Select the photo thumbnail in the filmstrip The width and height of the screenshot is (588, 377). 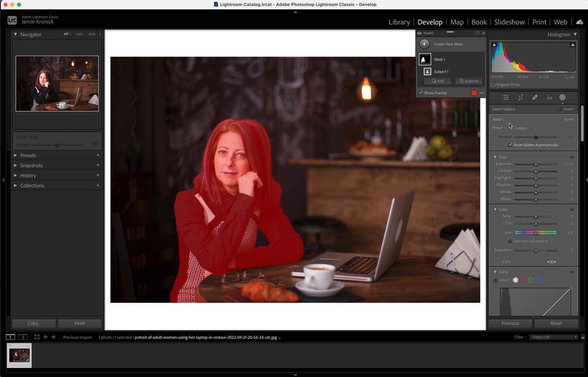19,355
